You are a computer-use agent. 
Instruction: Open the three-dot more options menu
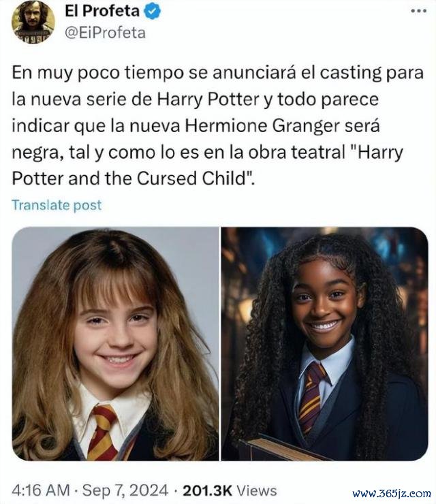click(419, 12)
